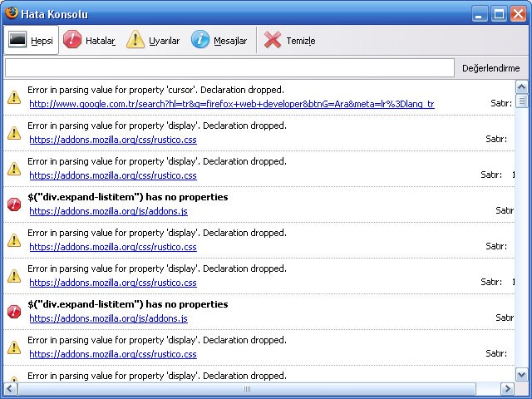Click the first red error icon for div.expand-listitem
This screenshot has width=532, height=399.
point(14,204)
